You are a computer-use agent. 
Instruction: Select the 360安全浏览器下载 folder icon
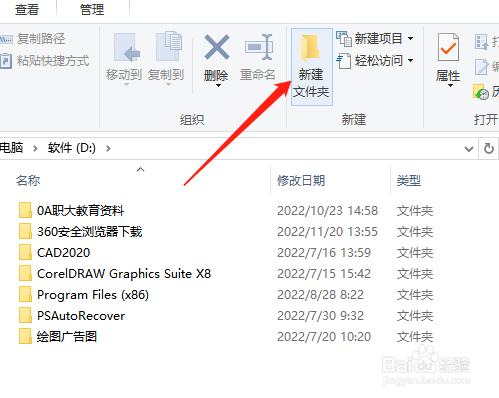(25, 231)
